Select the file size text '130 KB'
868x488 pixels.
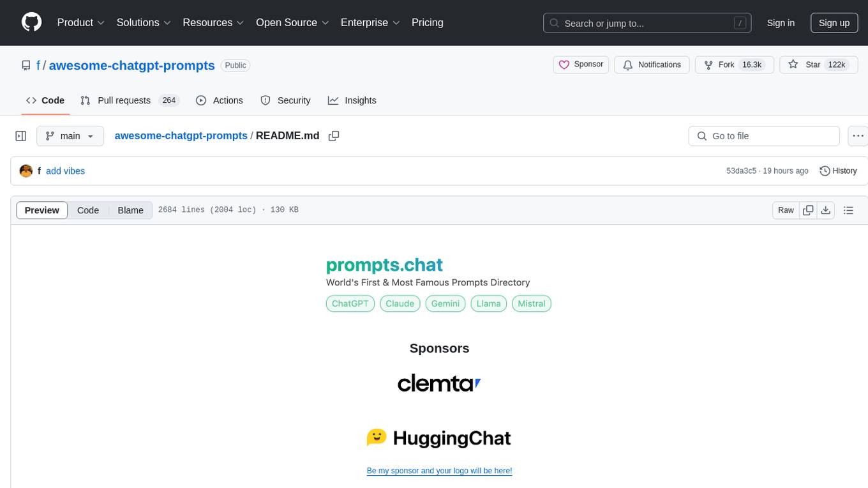(x=284, y=210)
